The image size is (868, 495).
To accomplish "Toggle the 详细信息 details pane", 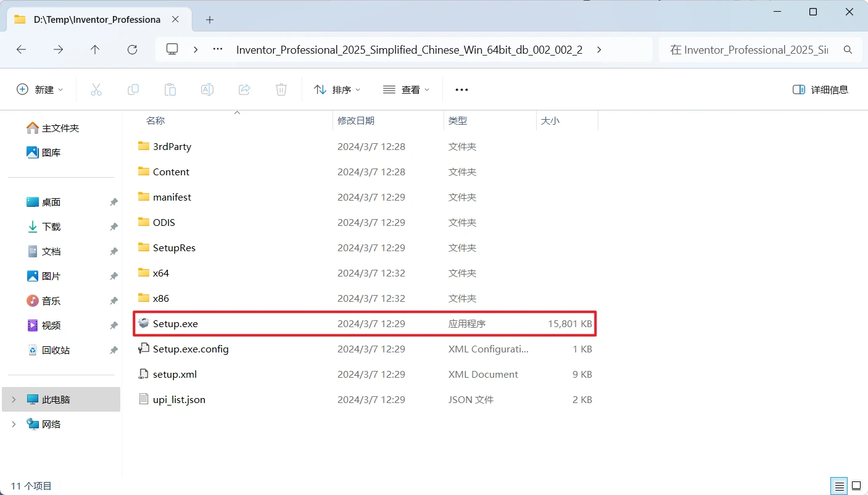I will click(x=820, y=89).
